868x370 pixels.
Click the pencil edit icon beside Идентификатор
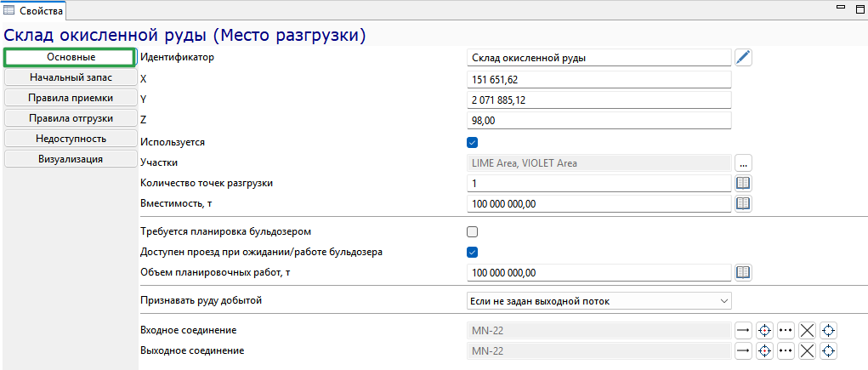point(743,58)
